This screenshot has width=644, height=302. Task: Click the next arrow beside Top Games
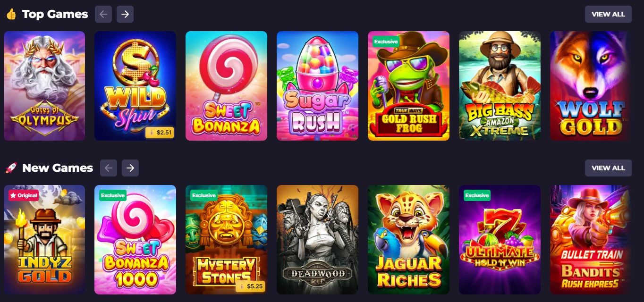point(125,14)
